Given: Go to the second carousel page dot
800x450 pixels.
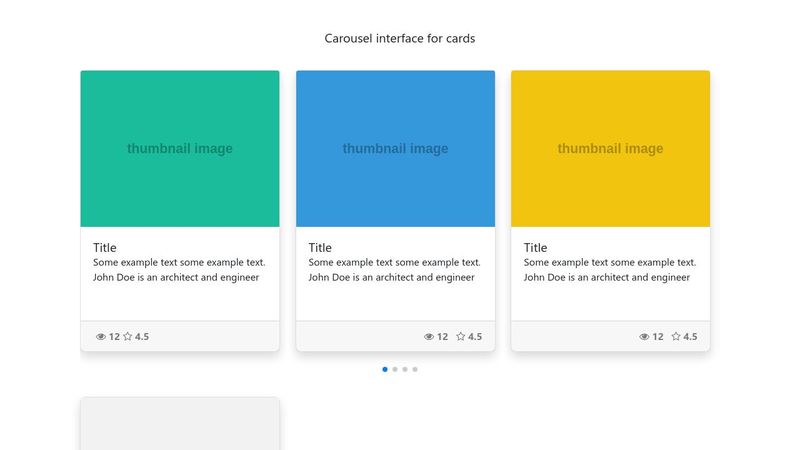Looking at the screenshot, I should pyautogui.click(x=395, y=369).
